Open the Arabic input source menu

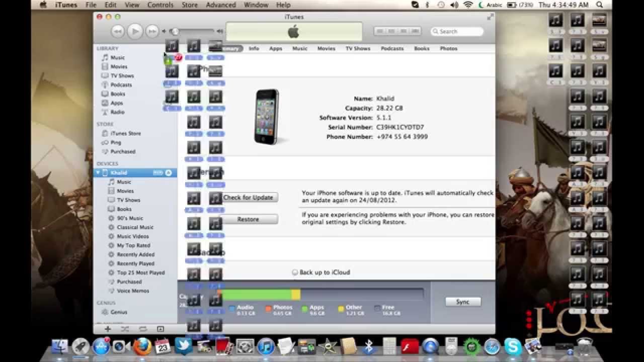489,5
